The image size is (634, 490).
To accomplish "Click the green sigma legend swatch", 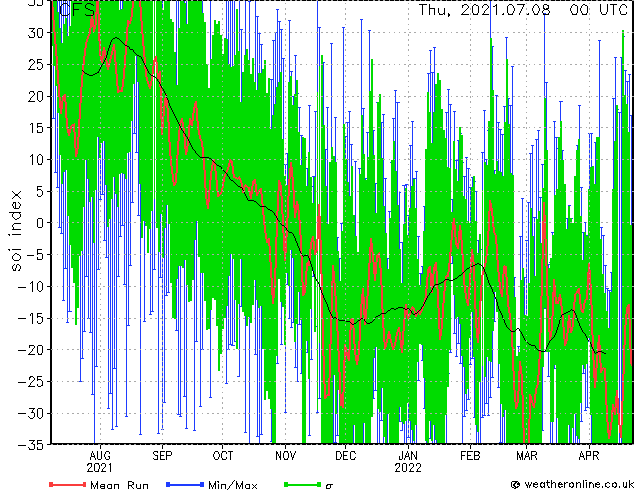I will (303, 484).
